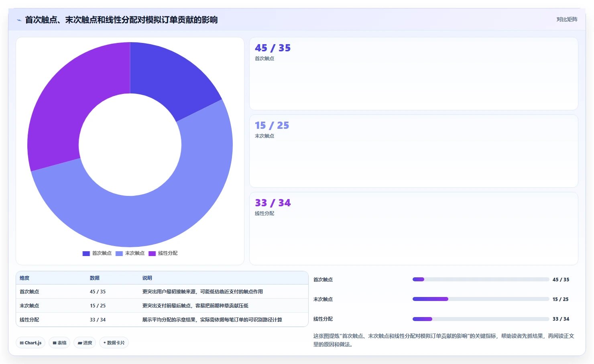This screenshot has height=364, width=594.
Task: Click the 末次触点 progress bar
Action: pos(481,299)
